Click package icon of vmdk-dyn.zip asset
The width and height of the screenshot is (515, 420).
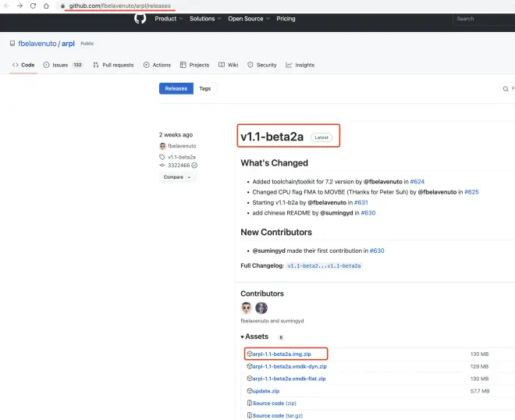pos(250,366)
